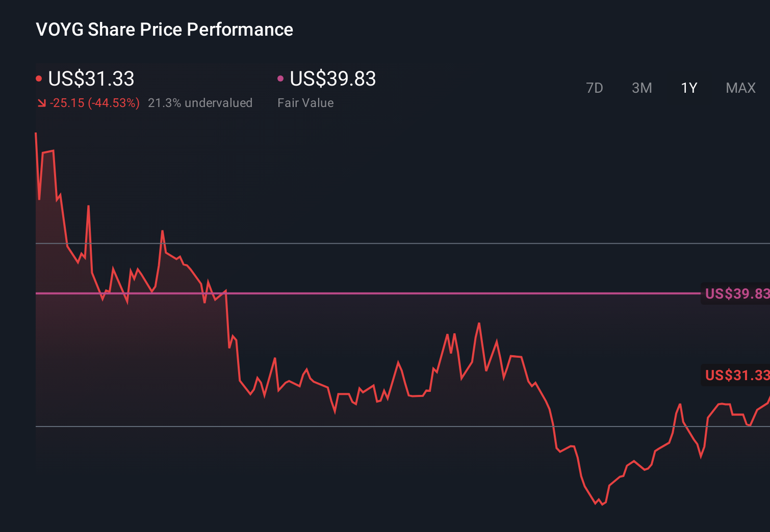The image size is (770, 532).
Task: Choose the 1Y time range
Action: click(x=689, y=88)
